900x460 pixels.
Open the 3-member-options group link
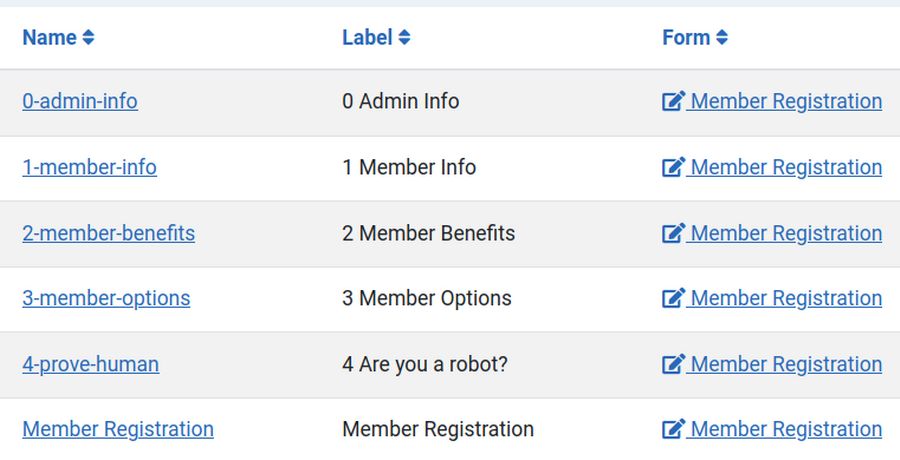click(106, 298)
